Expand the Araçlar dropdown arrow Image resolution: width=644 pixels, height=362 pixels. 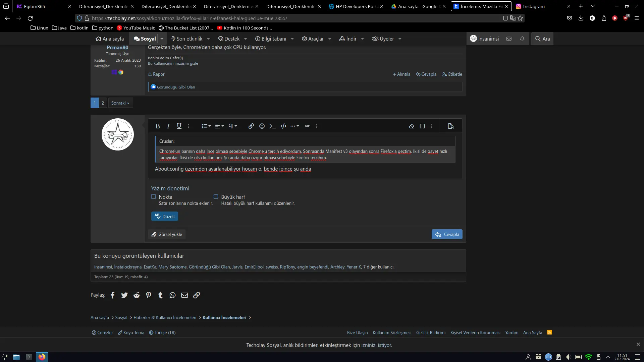tap(330, 39)
